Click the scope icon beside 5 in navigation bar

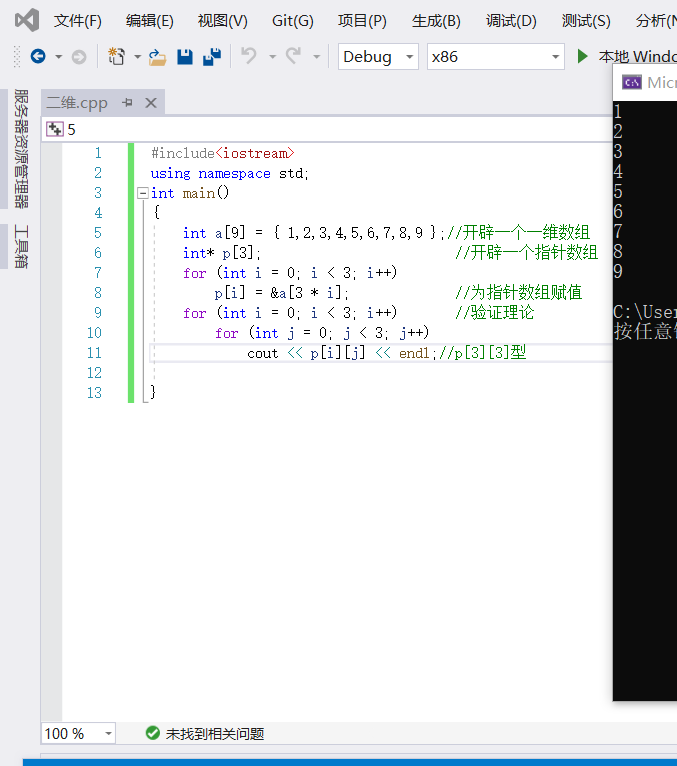pos(55,129)
